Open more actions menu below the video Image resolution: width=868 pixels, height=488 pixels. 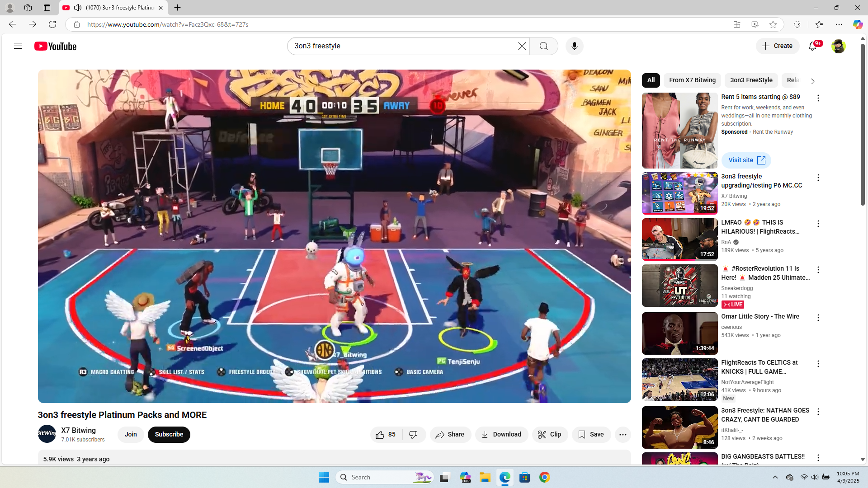(x=623, y=435)
